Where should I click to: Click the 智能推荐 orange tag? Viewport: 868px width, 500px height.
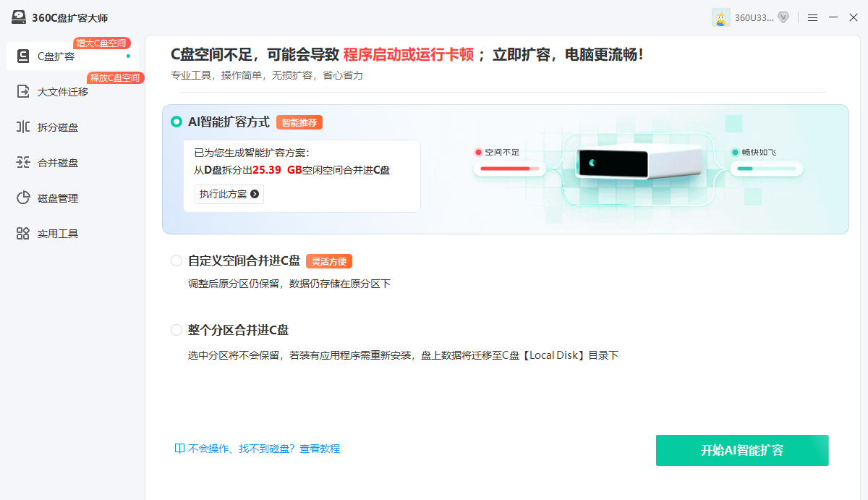[299, 122]
